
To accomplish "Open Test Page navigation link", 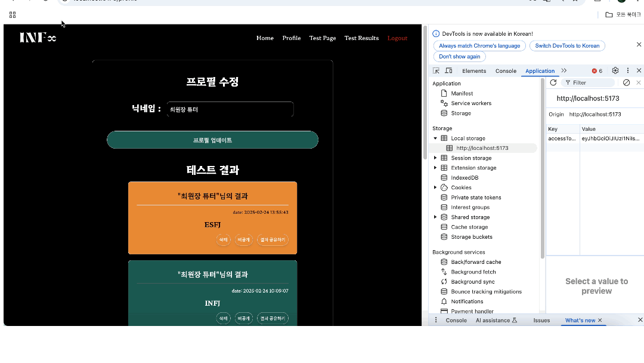I will (x=323, y=38).
